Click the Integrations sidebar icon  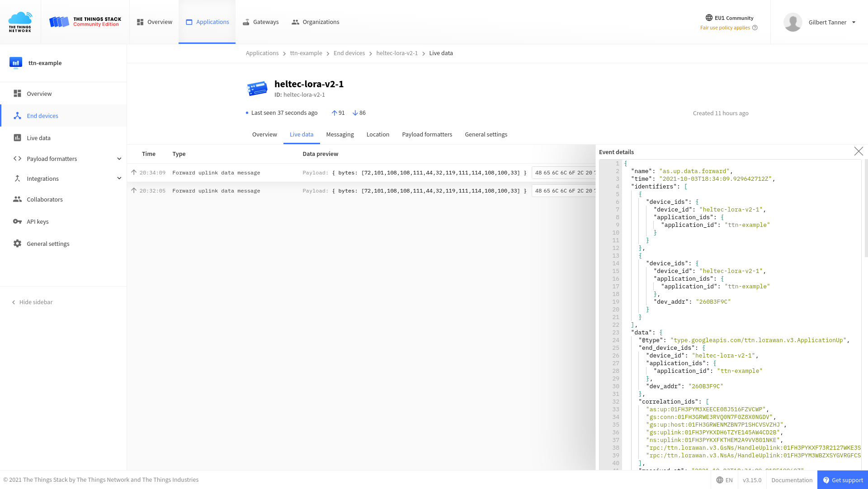tap(17, 178)
